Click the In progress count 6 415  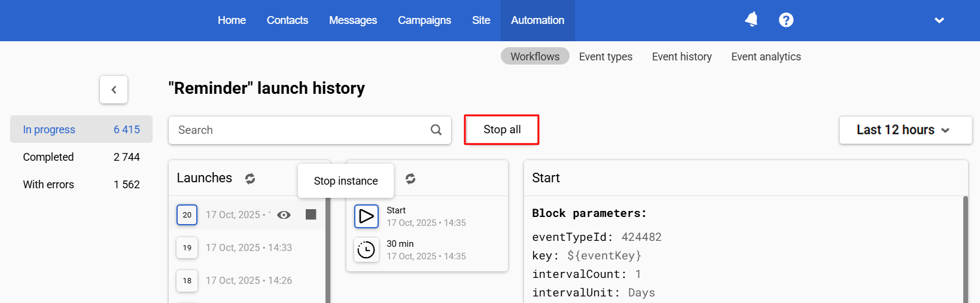pos(127,129)
